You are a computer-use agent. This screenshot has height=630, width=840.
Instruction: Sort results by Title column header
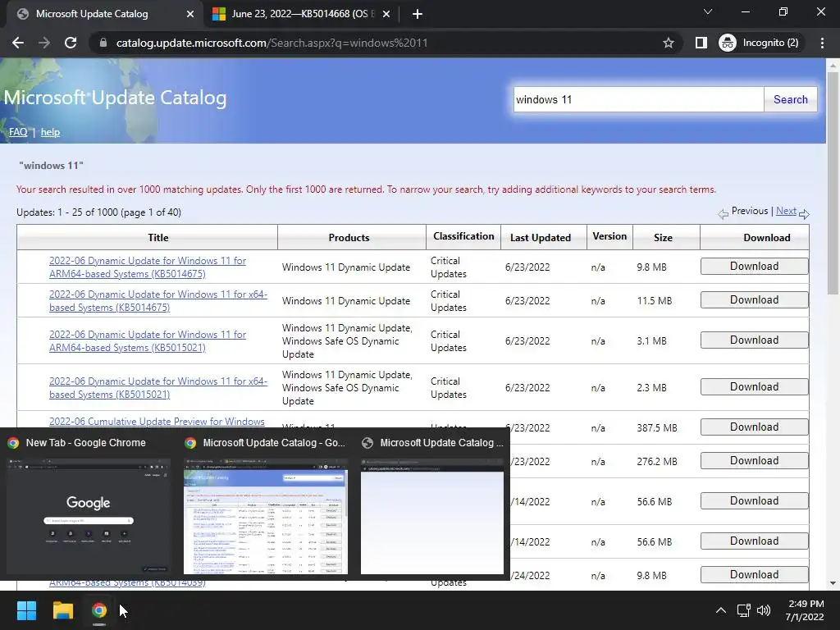coord(158,237)
